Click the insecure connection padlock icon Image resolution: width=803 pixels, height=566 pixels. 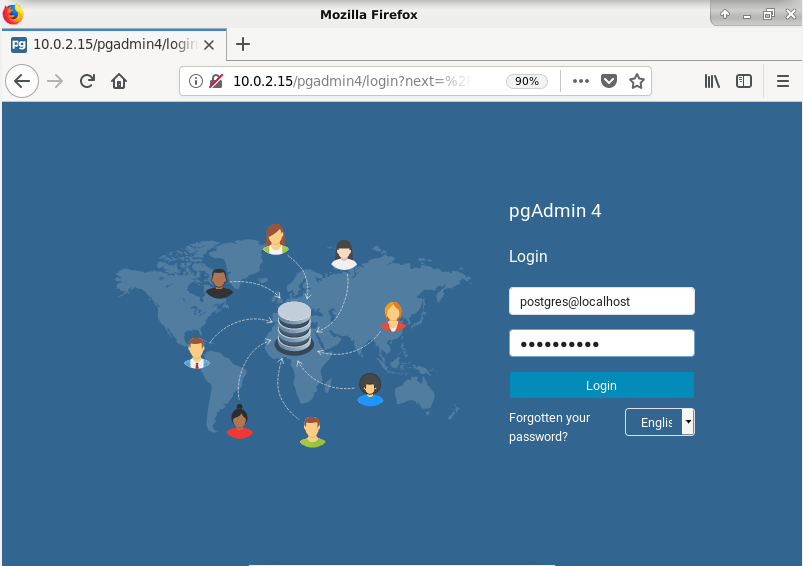coord(215,81)
